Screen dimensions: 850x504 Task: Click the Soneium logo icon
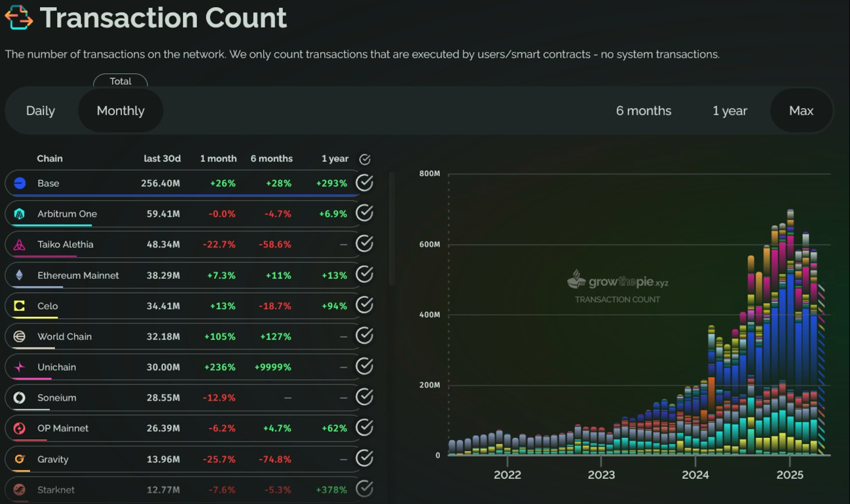coord(20,398)
